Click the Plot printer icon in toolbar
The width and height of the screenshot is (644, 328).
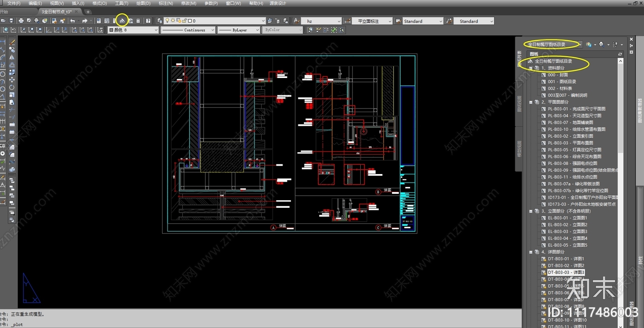click(21, 20)
